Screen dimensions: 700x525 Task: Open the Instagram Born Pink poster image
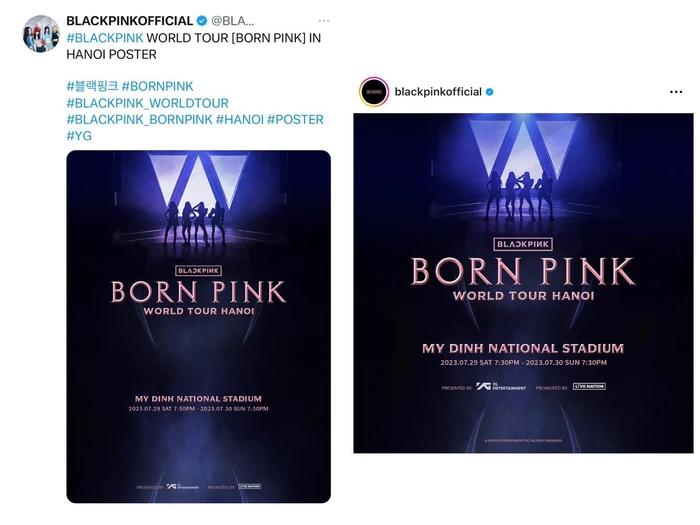523,283
